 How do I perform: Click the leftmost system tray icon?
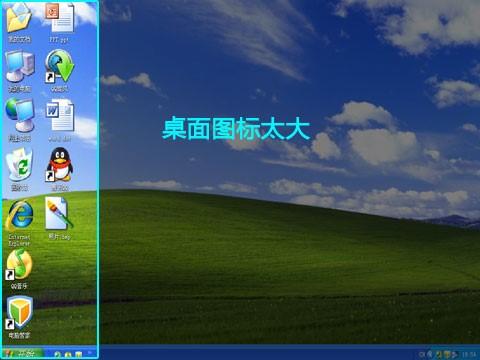[422, 355]
